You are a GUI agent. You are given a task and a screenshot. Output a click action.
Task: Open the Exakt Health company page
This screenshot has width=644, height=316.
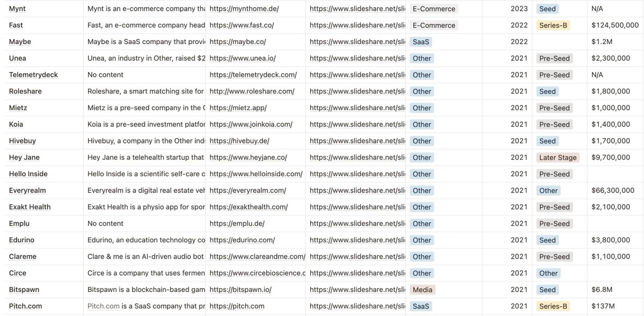(30, 207)
